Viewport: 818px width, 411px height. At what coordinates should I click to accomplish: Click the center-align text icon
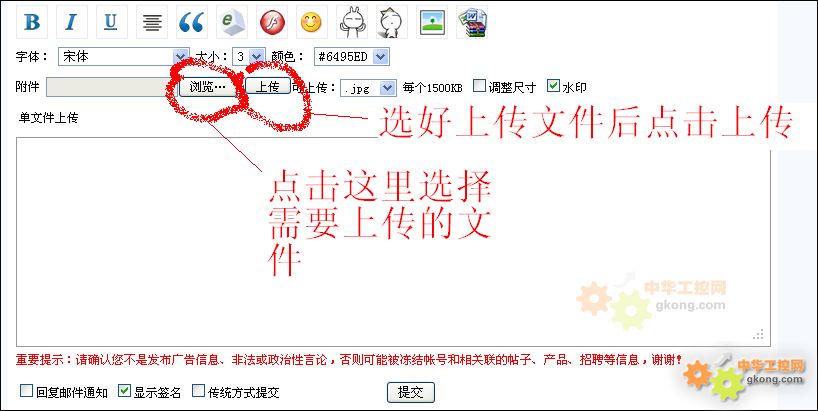tap(152, 22)
